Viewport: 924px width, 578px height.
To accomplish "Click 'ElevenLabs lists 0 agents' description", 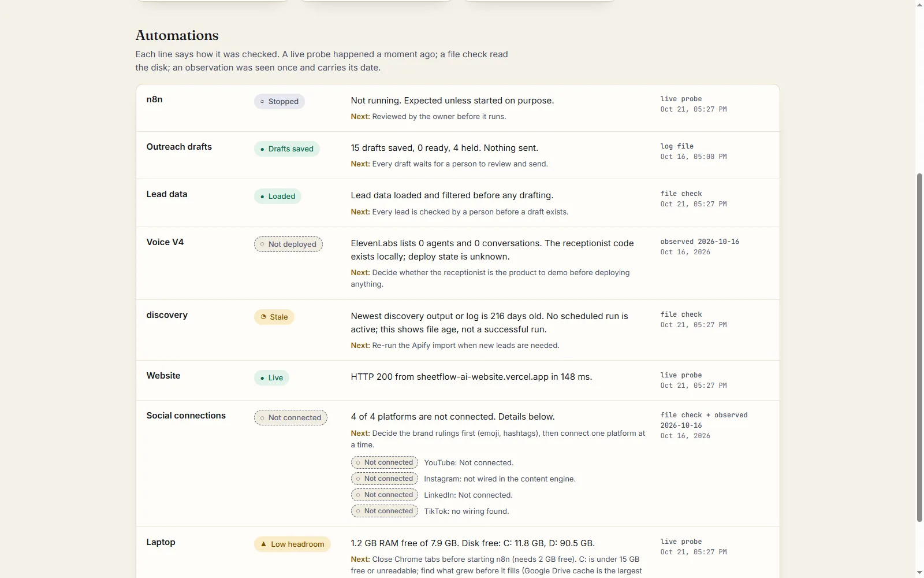I will 493,250.
